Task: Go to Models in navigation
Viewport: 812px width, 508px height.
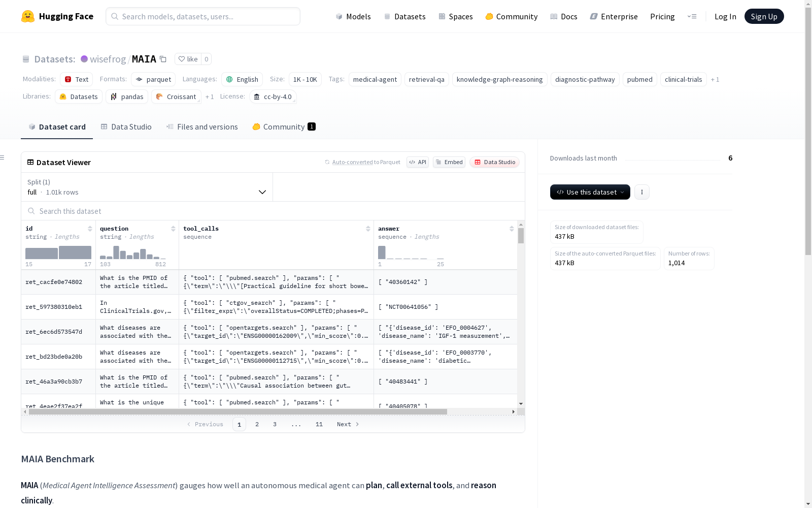Action: click(x=353, y=16)
